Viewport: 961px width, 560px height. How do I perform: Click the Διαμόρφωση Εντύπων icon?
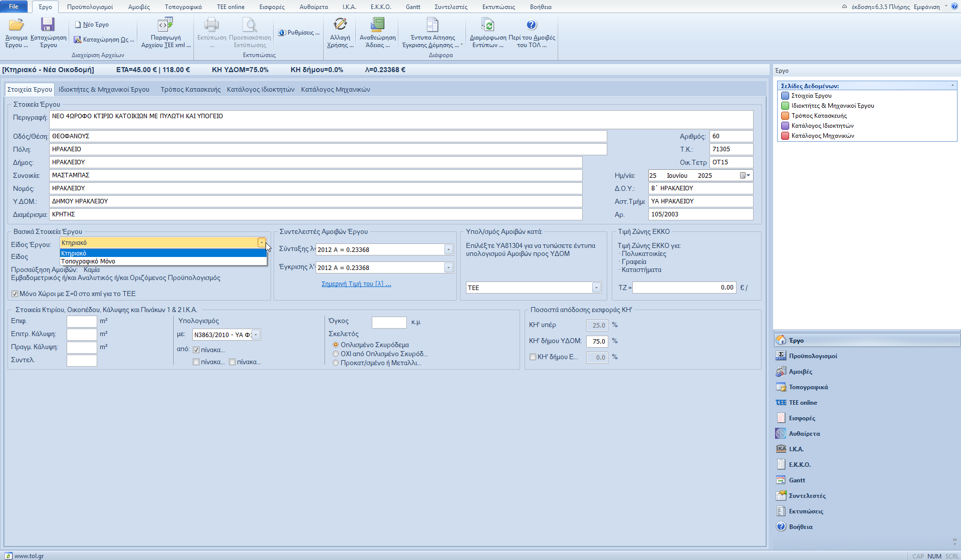[x=488, y=25]
